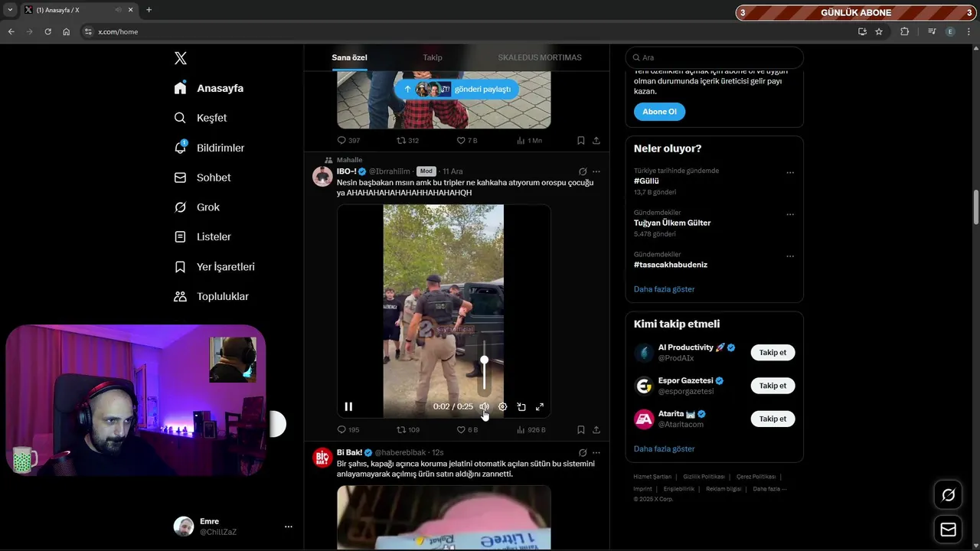Toggle picture-in-picture on the video
The height and width of the screenshot is (551, 980).
521,407
